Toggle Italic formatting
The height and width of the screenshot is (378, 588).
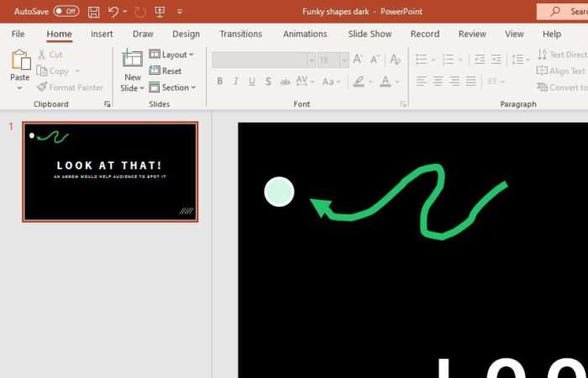pyautogui.click(x=236, y=81)
